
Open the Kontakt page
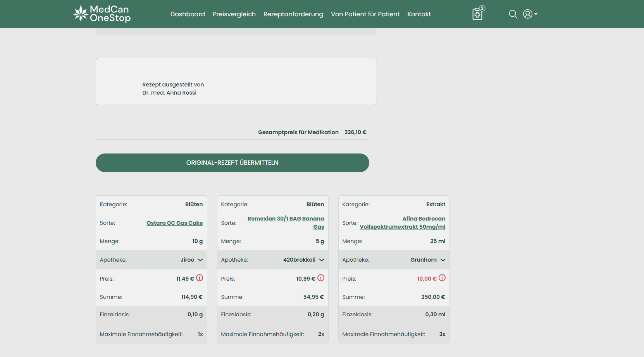pyautogui.click(x=419, y=14)
